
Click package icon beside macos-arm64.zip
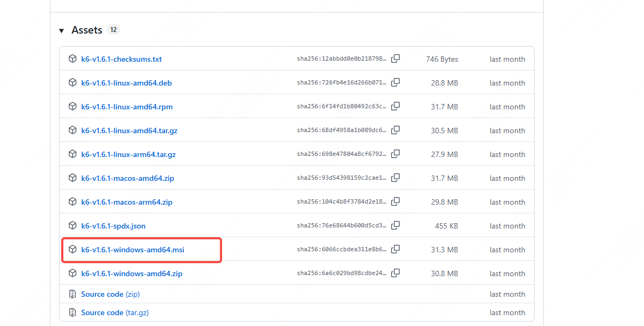coord(73,201)
